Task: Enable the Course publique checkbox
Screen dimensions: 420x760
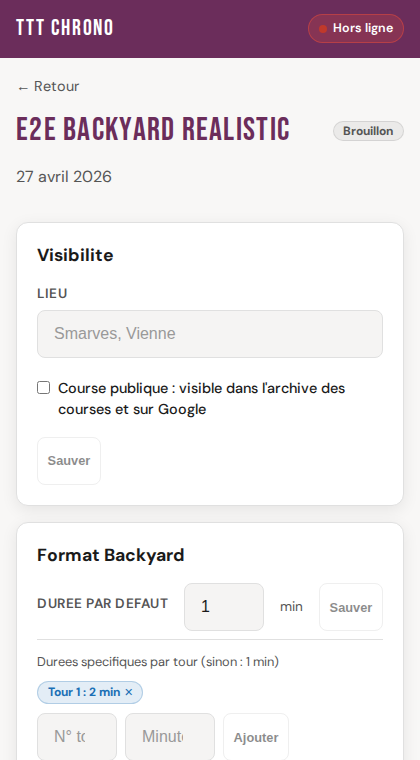Action: pos(44,388)
